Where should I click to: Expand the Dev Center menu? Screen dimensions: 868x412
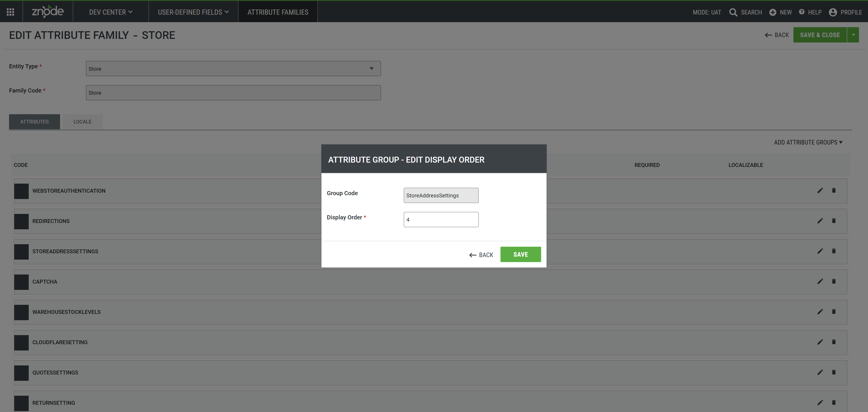[111, 12]
